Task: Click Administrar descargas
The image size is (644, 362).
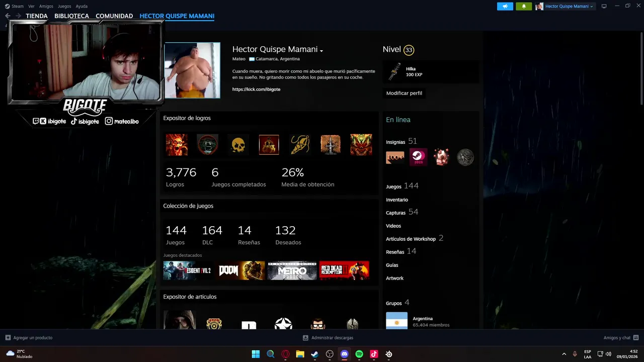Action: pos(328,338)
